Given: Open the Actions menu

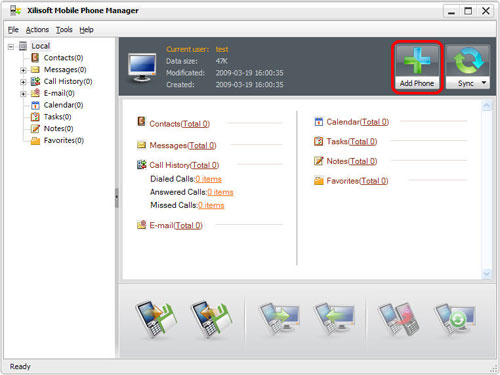Looking at the screenshot, I should [x=37, y=30].
